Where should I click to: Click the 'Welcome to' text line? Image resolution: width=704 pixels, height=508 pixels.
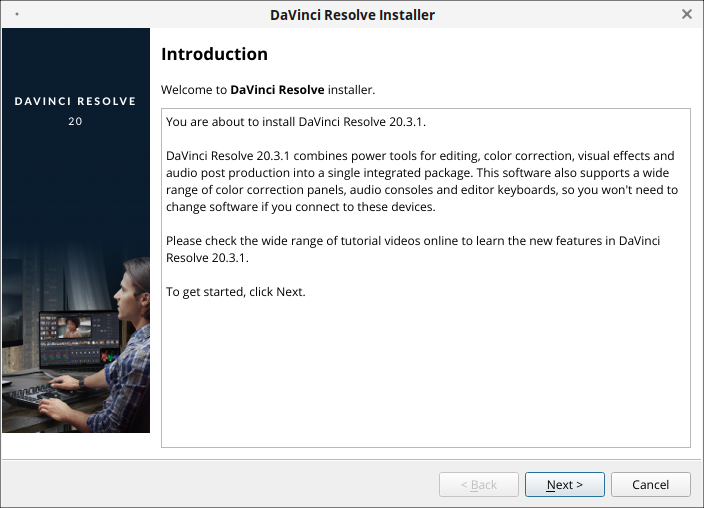pos(195,89)
